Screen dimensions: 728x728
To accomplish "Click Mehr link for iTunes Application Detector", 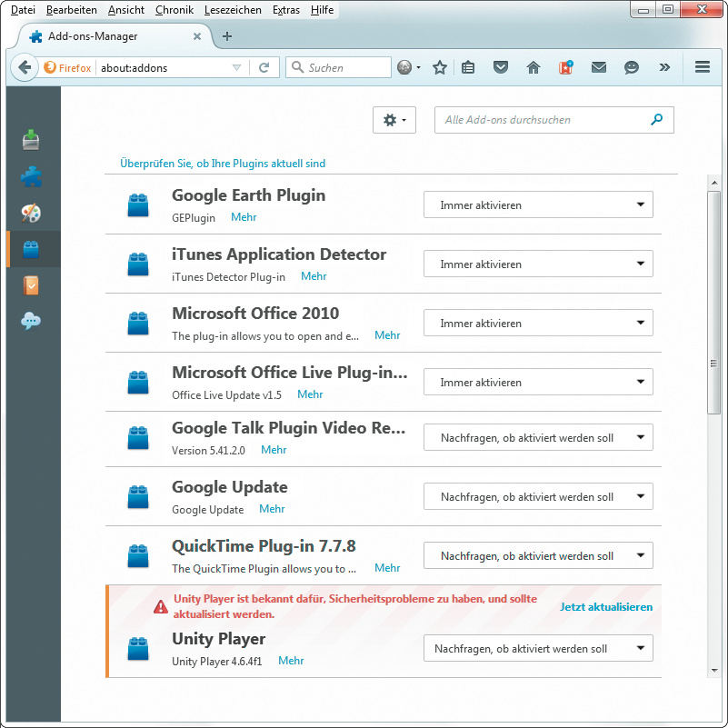I will pos(314,276).
